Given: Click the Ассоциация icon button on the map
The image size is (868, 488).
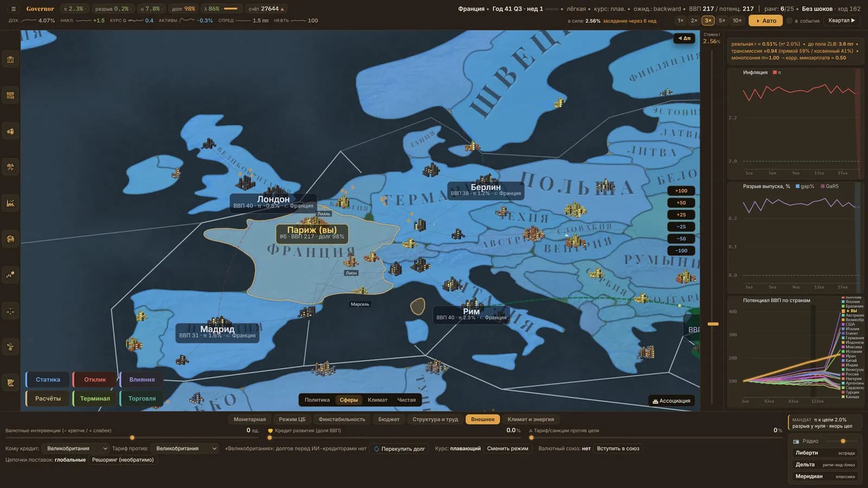Looking at the screenshot, I should tap(672, 401).
